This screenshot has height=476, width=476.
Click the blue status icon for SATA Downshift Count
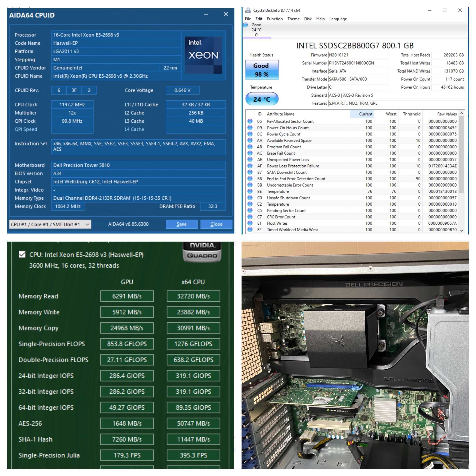pyautogui.click(x=250, y=172)
